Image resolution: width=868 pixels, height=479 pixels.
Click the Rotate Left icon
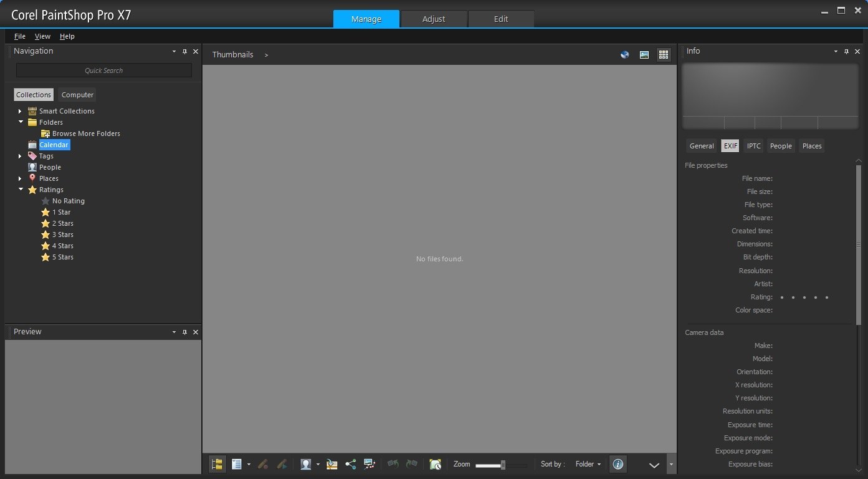(393, 464)
